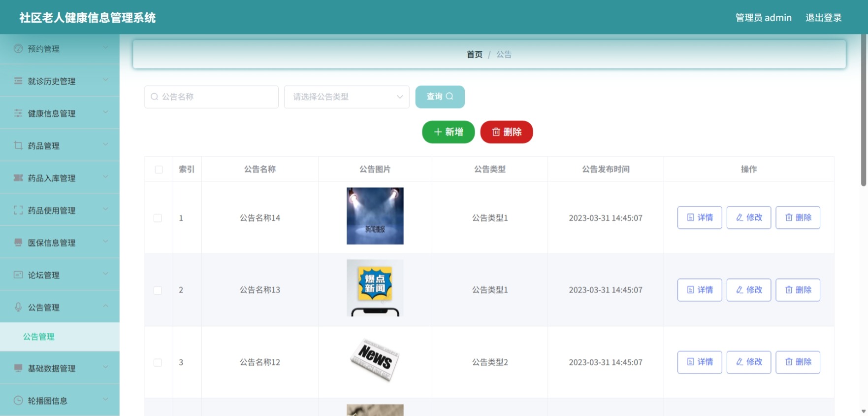Click the 社区老人健康信息管理系统 title
The width and height of the screenshot is (868, 416).
tap(88, 18)
